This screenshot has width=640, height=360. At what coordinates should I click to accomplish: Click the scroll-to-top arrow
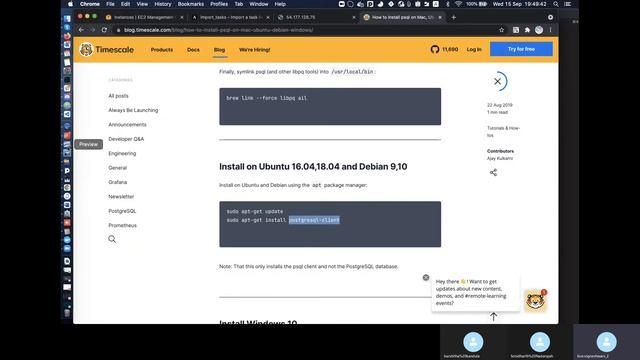coord(493,316)
